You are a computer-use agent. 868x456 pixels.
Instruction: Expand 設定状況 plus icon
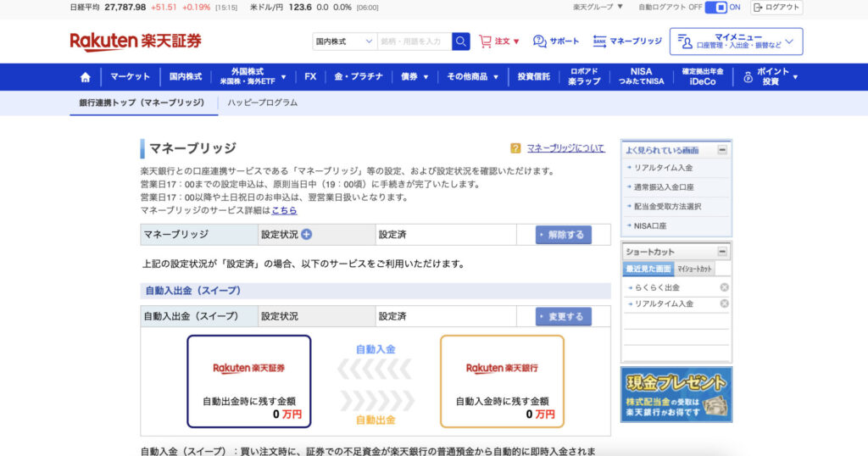[x=306, y=235]
